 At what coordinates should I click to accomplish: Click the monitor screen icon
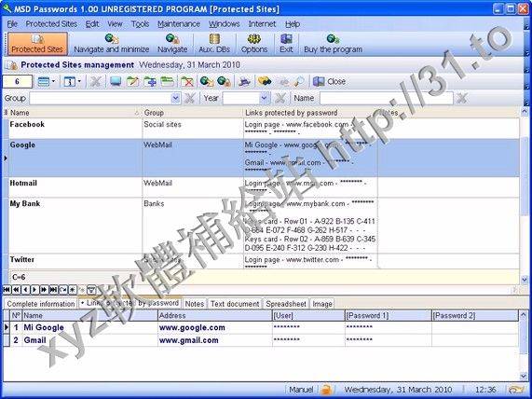[x=116, y=81]
